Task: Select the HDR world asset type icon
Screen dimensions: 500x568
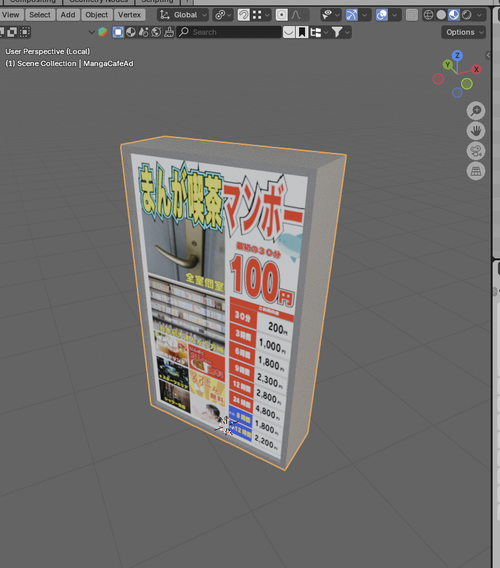Action: 156,32
